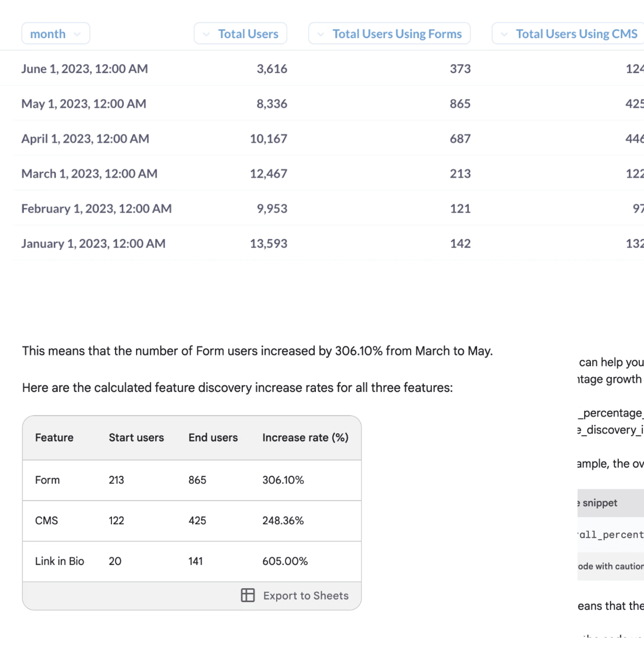This screenshot has height=650, width=644.
Task: Click the Export to Sheets label
Action: pyautogui.click(x=306, y=596)
